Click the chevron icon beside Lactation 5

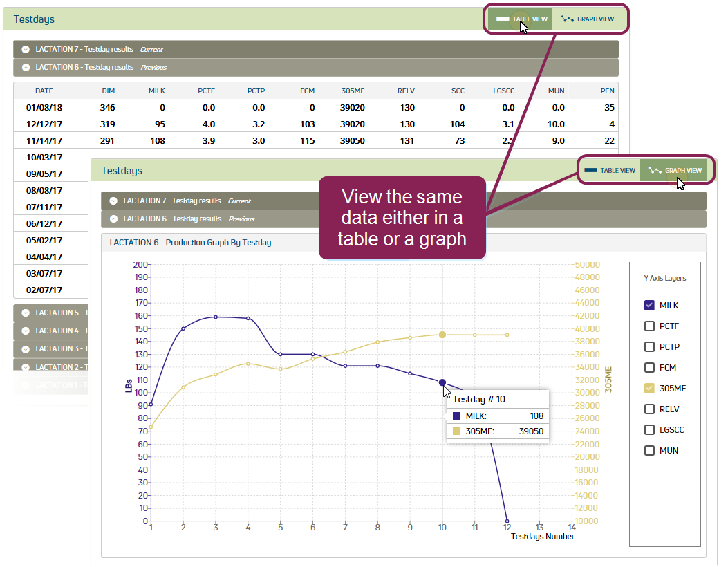[26, 313]
